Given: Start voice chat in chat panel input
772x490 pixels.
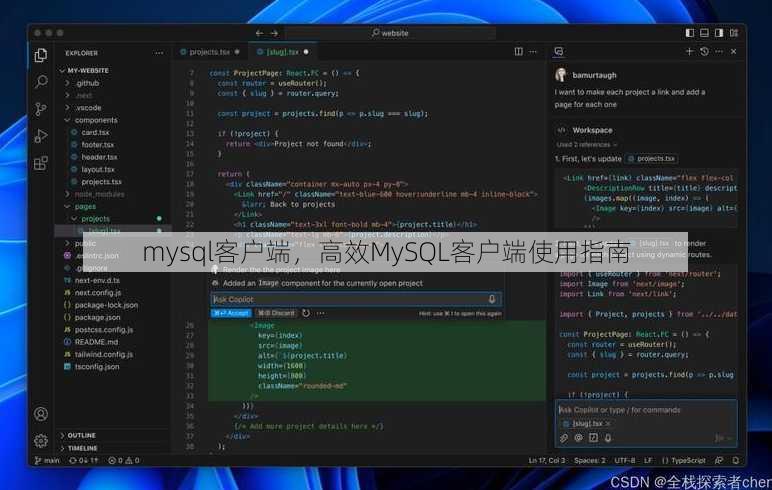Looking at the screenshot, I should coord(608,438).
